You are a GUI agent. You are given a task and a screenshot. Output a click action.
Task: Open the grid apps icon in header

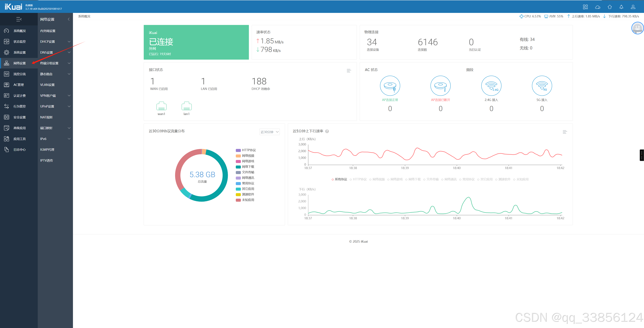pos(585,7)
